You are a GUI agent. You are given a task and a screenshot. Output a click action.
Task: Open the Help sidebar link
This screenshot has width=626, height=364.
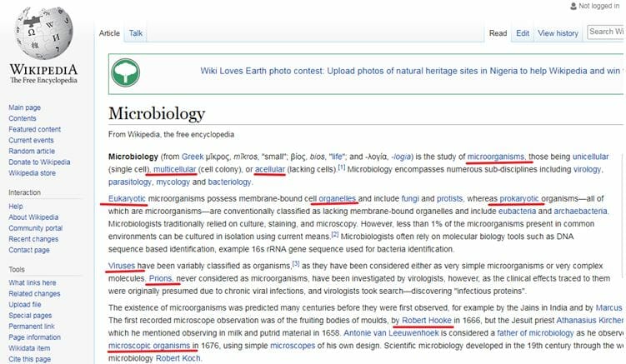click(x=16, y=207)
